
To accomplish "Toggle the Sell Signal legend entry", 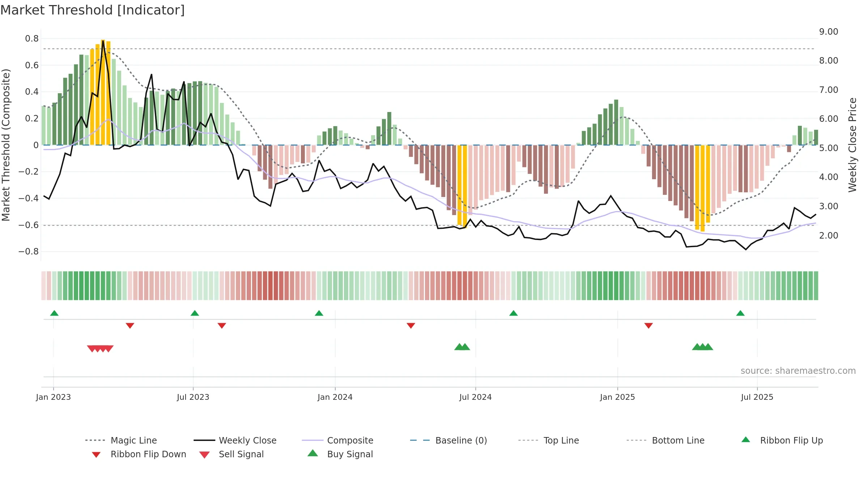I will [231, 454].
